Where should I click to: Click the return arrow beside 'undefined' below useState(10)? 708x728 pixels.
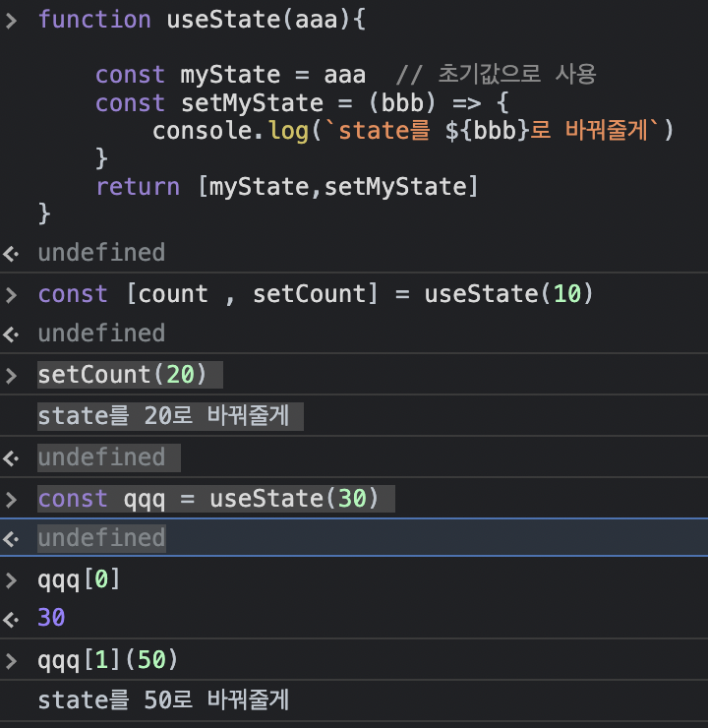pos(11,334)
